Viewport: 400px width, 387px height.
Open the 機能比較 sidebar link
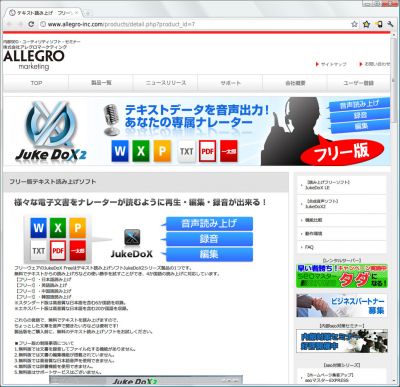(342, 220)
